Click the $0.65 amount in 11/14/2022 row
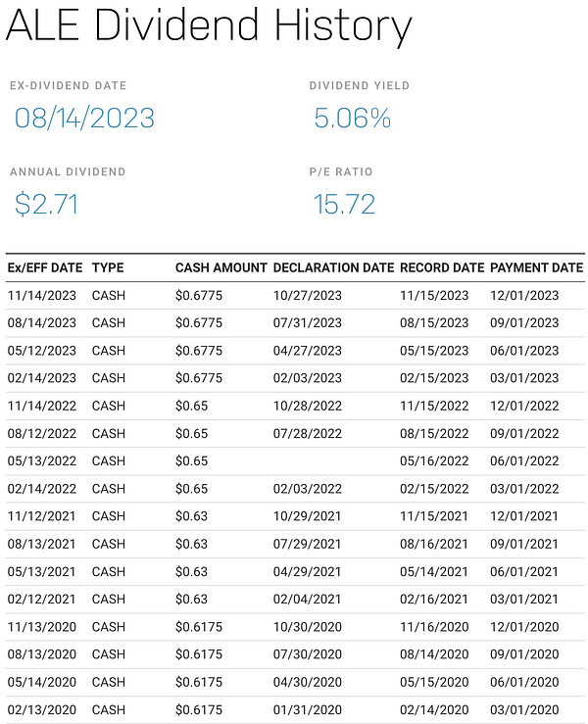This screenshot has width=588, height=724. 189,406
